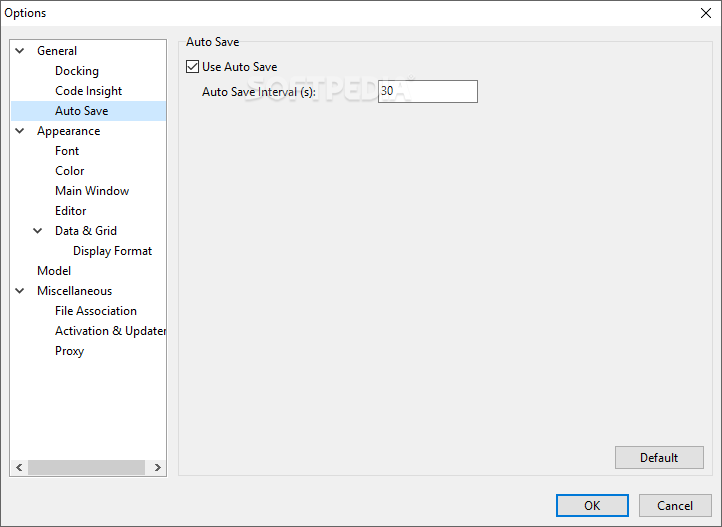Select Main Window settings
This screenshot has width=722, height=527.
pyautogui.click(x=92, y=191)
